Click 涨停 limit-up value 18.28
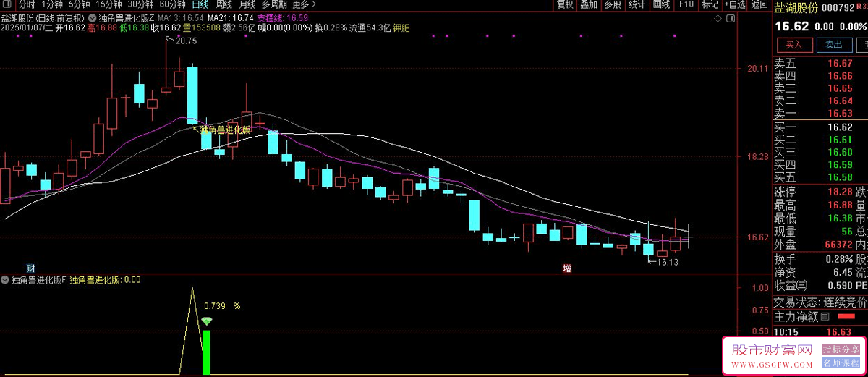The height and width of the screenshot is (377, 868). (x=841, y=192)
